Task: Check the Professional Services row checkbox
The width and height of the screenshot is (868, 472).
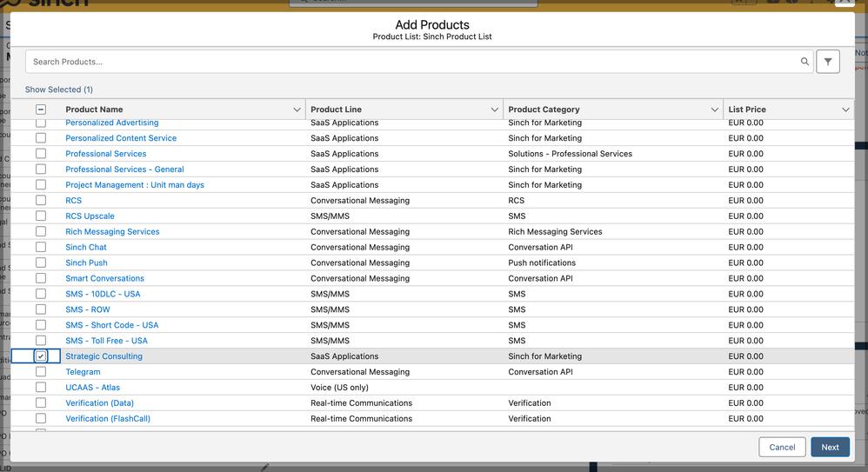Action: coord(41,153)
